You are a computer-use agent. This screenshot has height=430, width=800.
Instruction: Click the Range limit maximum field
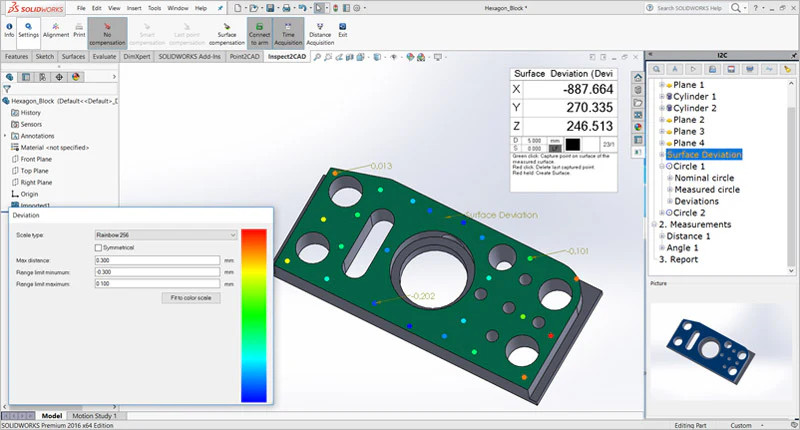(x=157, y=284)
